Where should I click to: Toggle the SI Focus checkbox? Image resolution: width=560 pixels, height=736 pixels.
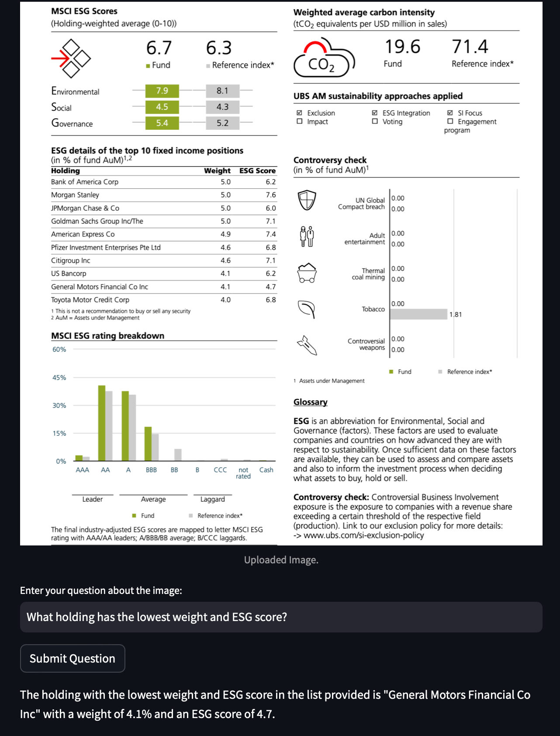tap(450, 113)
